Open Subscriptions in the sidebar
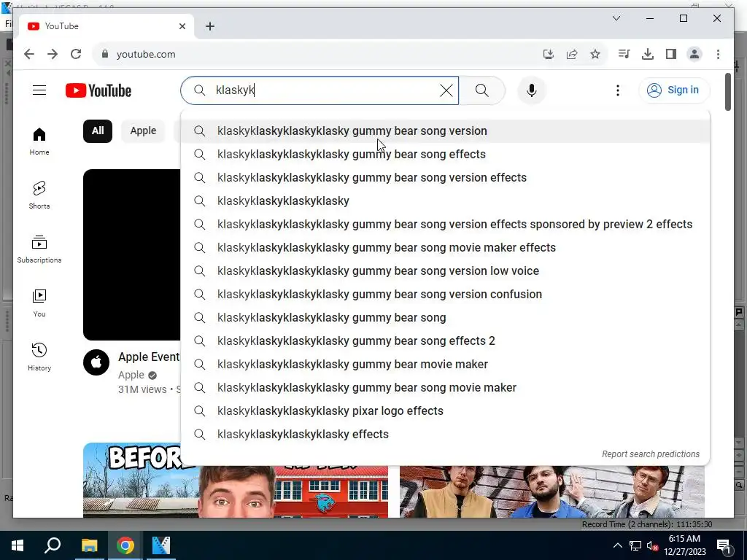The image size is (747, 560). pos(39,249)
